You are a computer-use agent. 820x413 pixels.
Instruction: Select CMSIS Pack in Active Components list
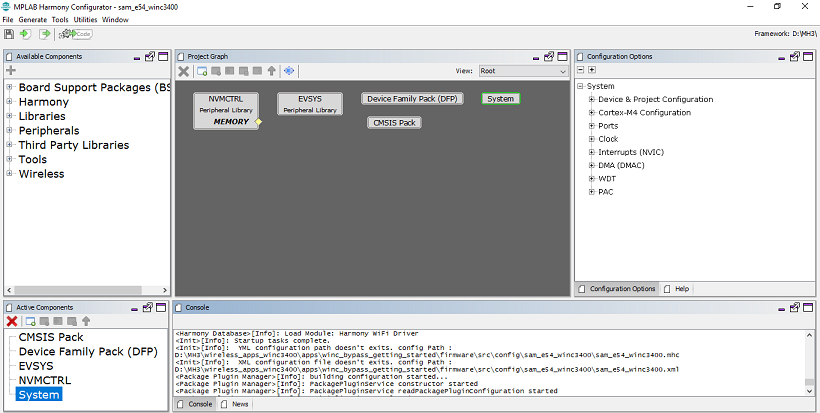(x=51, y=337)
